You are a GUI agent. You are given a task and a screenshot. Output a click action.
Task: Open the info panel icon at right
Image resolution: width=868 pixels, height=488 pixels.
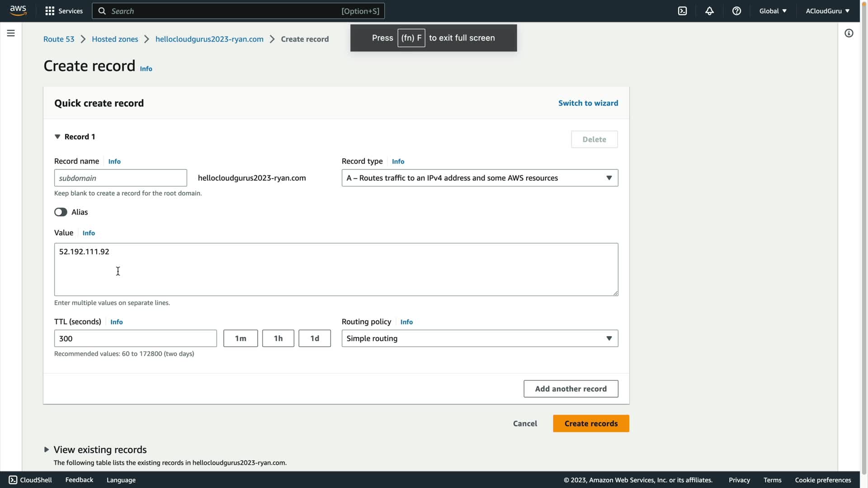[849, 33]
